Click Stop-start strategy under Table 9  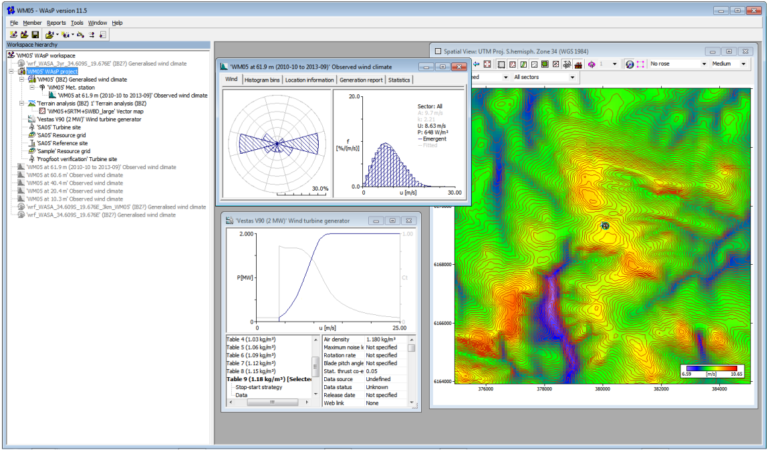coord(259,387)
